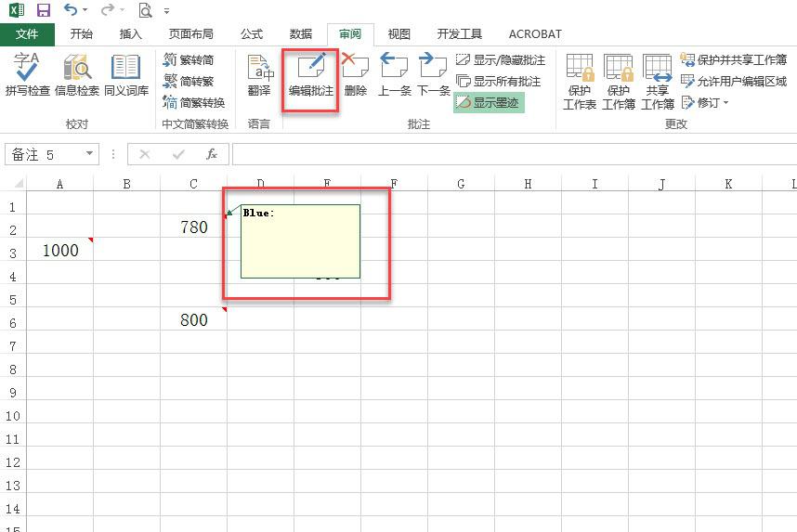Switch to the 开发工具 tab
The height and width of the screenshot is (532, 797).
click(460, 34)
